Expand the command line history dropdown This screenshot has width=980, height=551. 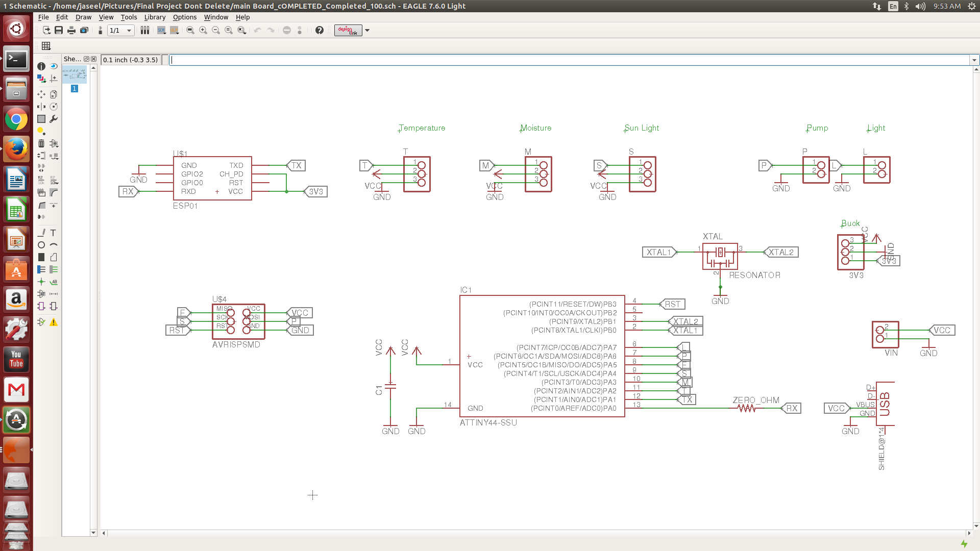[x=974, y=60]
